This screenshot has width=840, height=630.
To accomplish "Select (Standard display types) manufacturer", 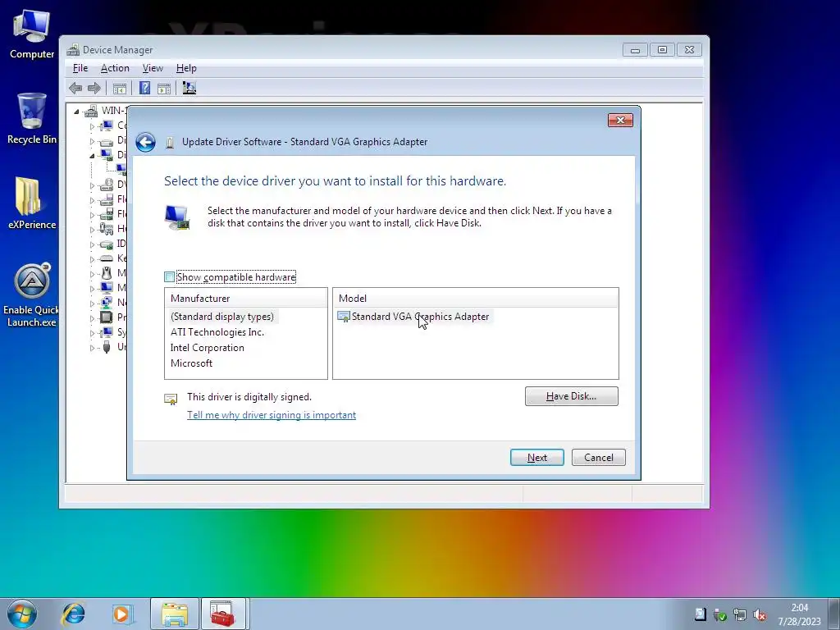I will [x=221, y=317].
